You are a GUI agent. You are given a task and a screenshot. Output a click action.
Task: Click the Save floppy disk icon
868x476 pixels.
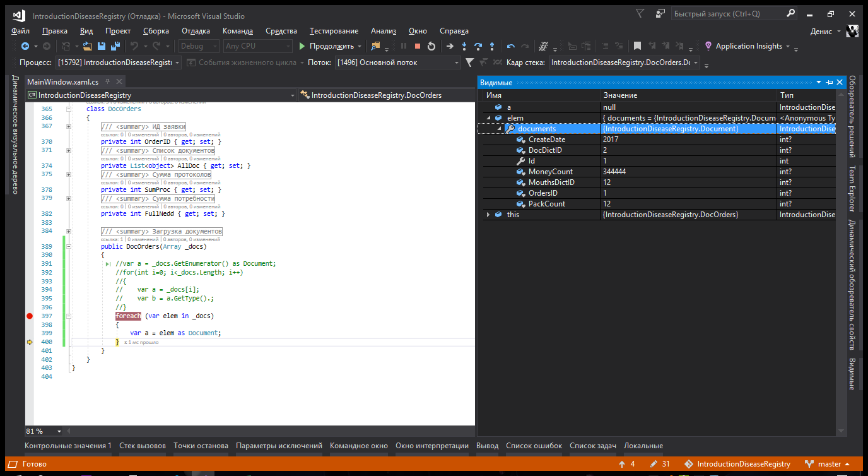(x=101, y=46)
